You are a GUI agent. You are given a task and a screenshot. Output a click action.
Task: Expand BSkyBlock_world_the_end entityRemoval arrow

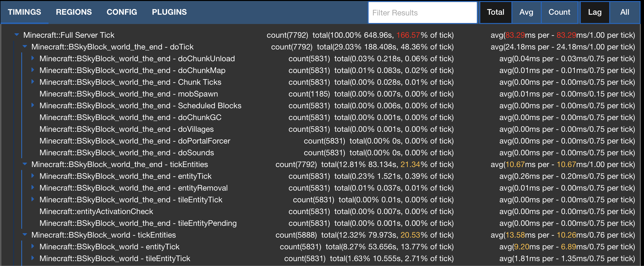click(x=33, y=188)
